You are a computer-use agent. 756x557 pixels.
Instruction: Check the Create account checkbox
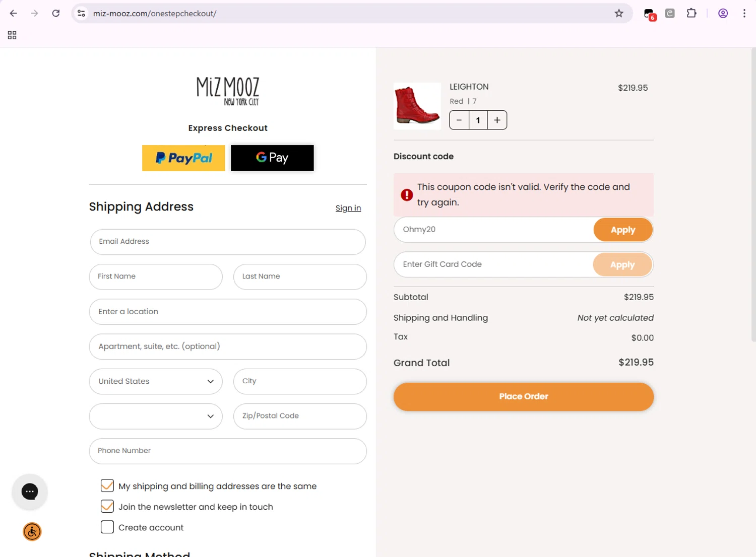pos(107,527)
